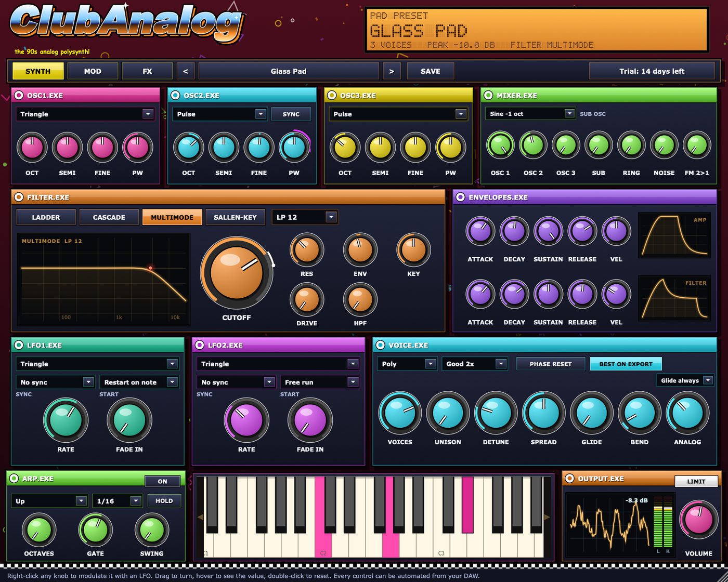This screenshot has height=582, width=728.
Task: Click the mixer NOISE level knob
Action: (664, 145)
